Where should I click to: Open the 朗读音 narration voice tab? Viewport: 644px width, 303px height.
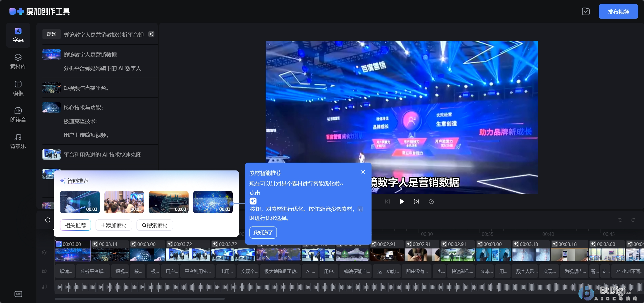[x=18, y=115]
